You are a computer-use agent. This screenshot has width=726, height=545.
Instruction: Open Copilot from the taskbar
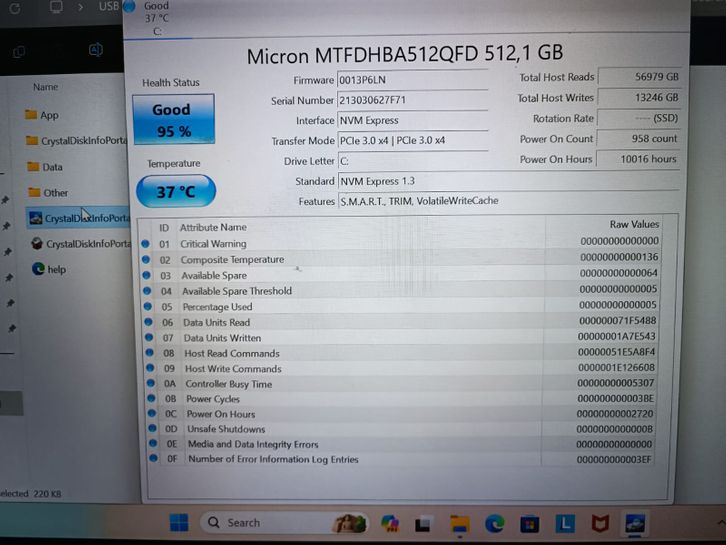click(x=390, y=523)
